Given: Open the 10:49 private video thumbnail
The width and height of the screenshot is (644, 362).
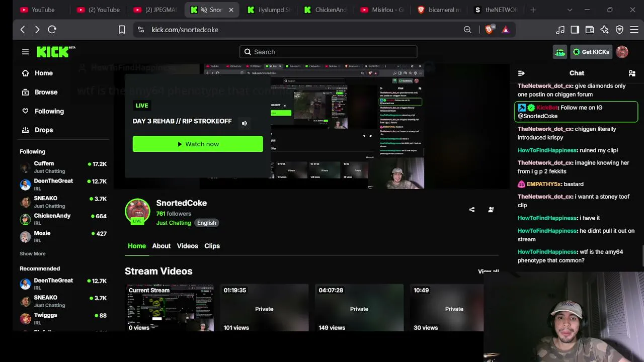Looking at the screenshot, I should (447, 308).
